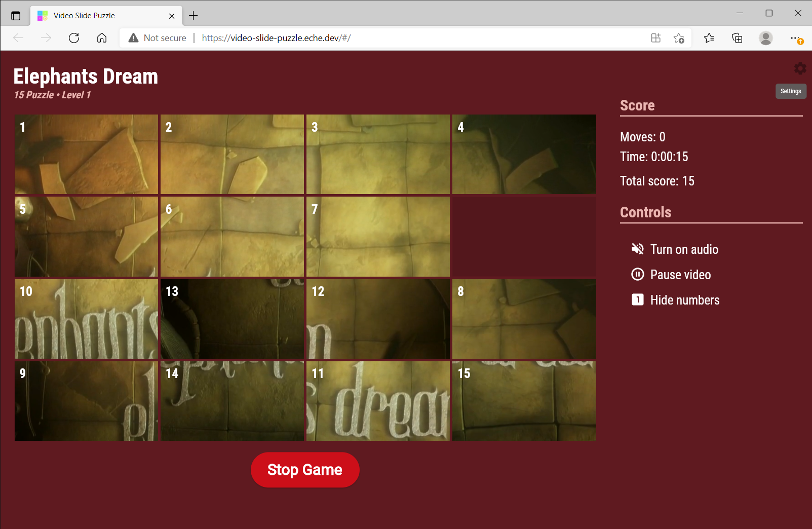Screen dimensions: 812x529
Task: Open the Favorites list
Action: [709, 38]
